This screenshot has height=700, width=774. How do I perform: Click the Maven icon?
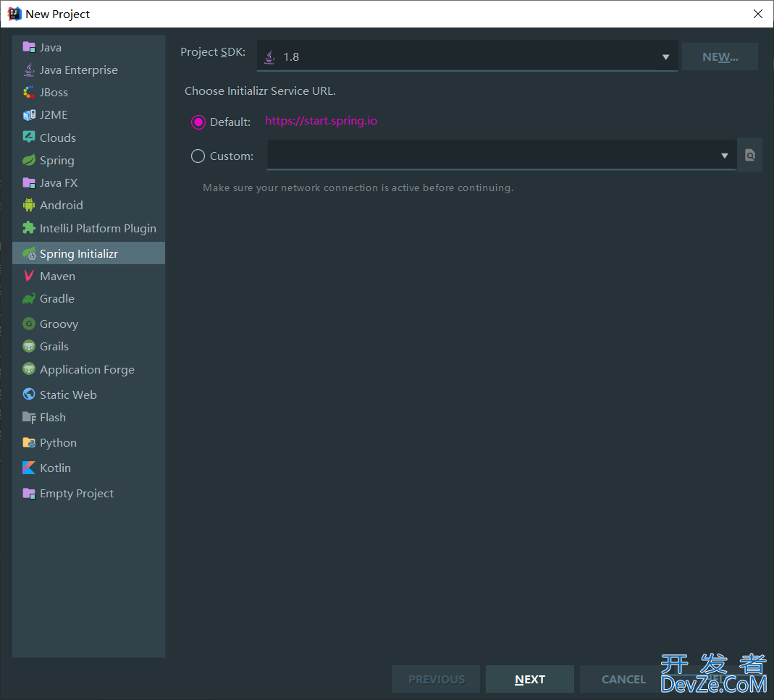click(29, 276)
